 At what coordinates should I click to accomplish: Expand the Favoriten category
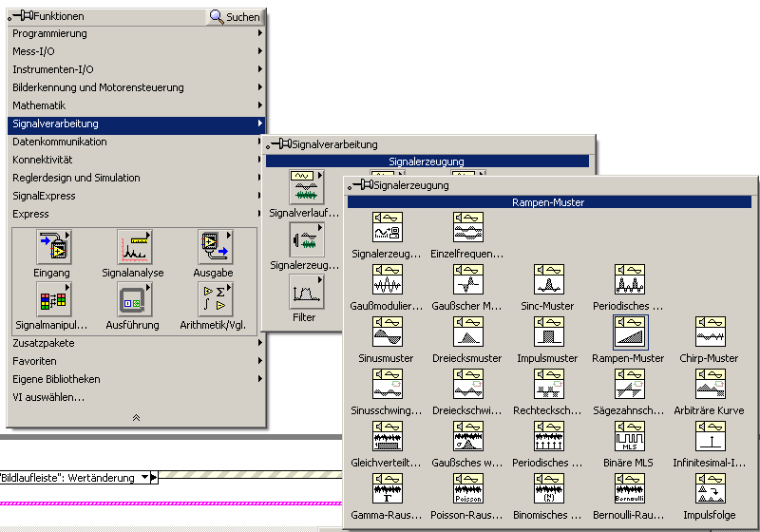pos(136,360)
